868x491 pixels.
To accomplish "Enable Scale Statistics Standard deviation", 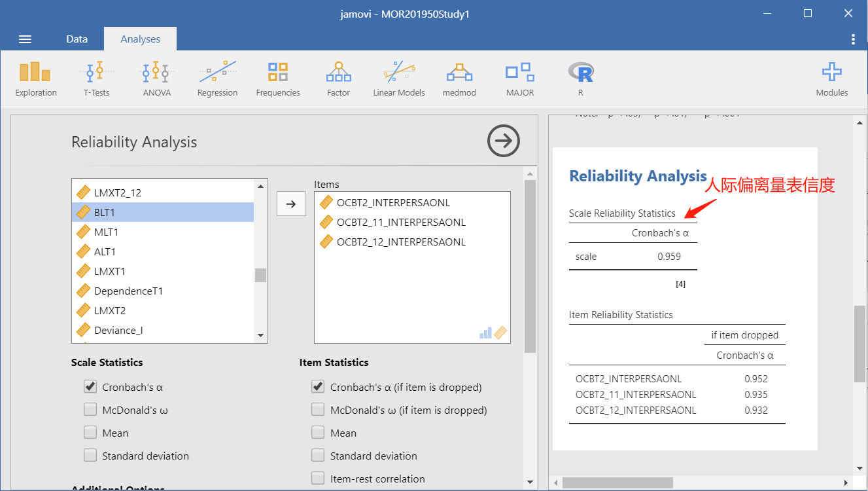I will coord(90,456).
